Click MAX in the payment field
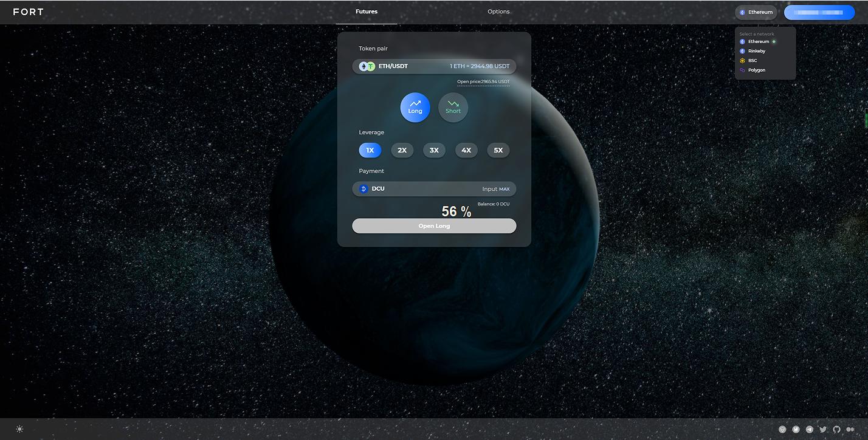The width and height of the screenshot is (868, 440). point(504,190)
